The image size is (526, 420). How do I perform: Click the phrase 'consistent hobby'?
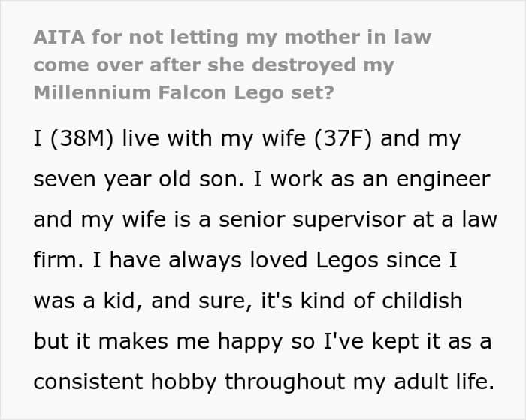(125, 382)
